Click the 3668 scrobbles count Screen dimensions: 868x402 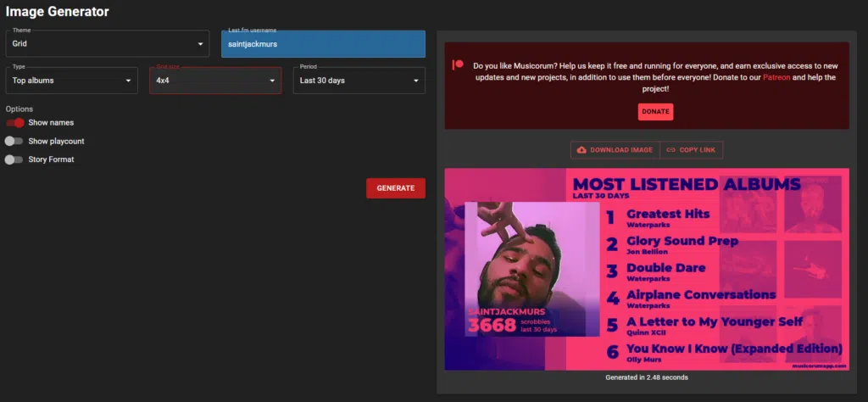point(492,325)
